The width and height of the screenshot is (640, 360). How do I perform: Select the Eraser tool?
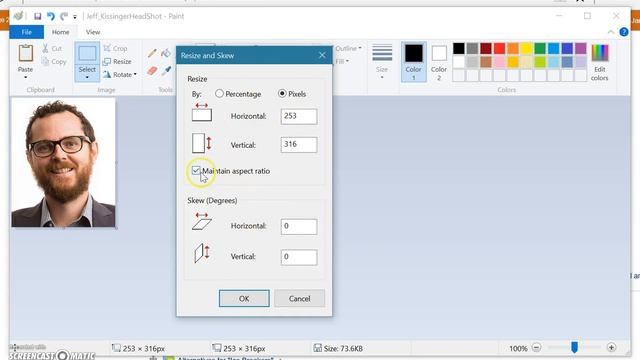pos(152,70)
